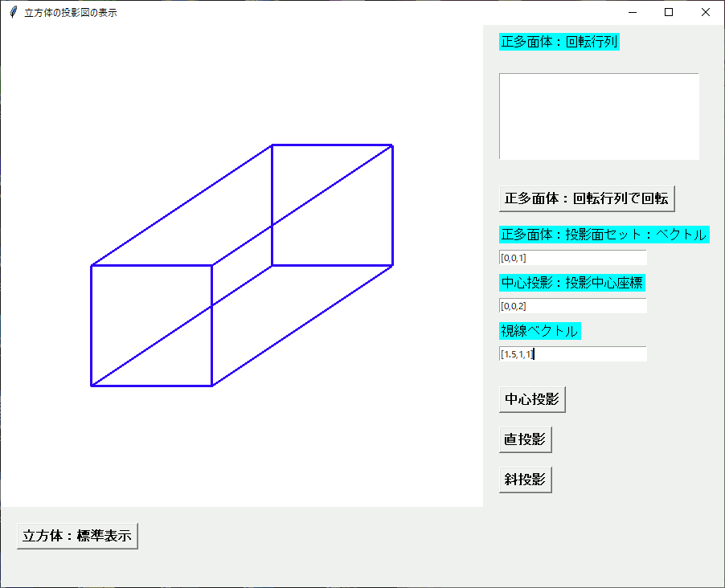Image resolution: width=725 pixels, height=588 pixels.
Task: Maximize the window
Action: (669, 13)
